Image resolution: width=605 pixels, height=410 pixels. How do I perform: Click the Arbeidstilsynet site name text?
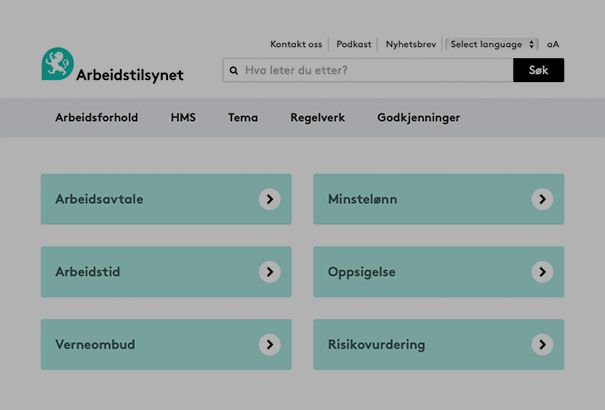[x=130, y=75]
